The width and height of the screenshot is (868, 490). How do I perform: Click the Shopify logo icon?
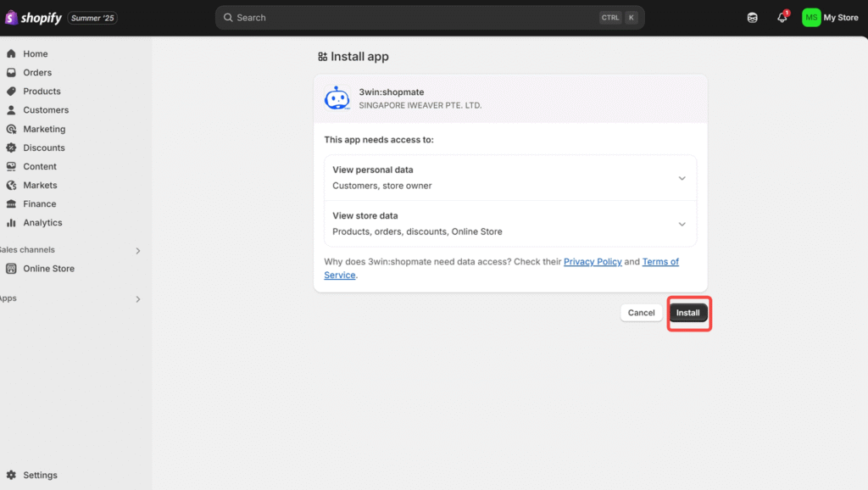pos(11,18)
